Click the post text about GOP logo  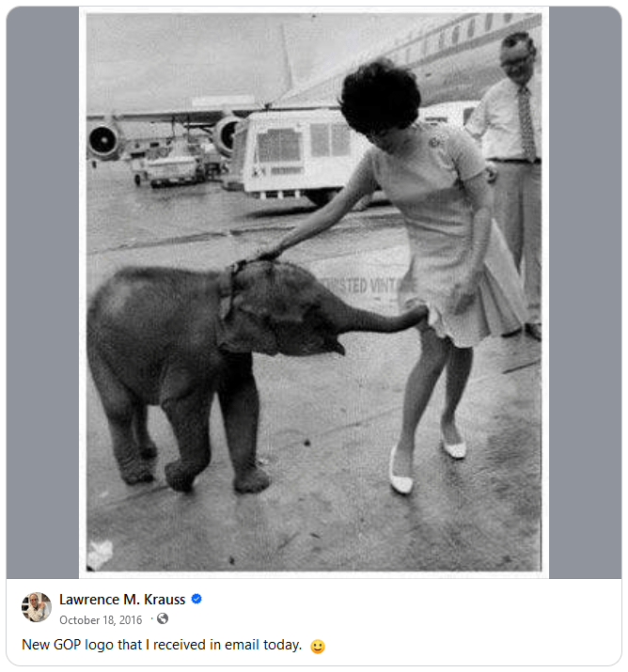point(162,646)
